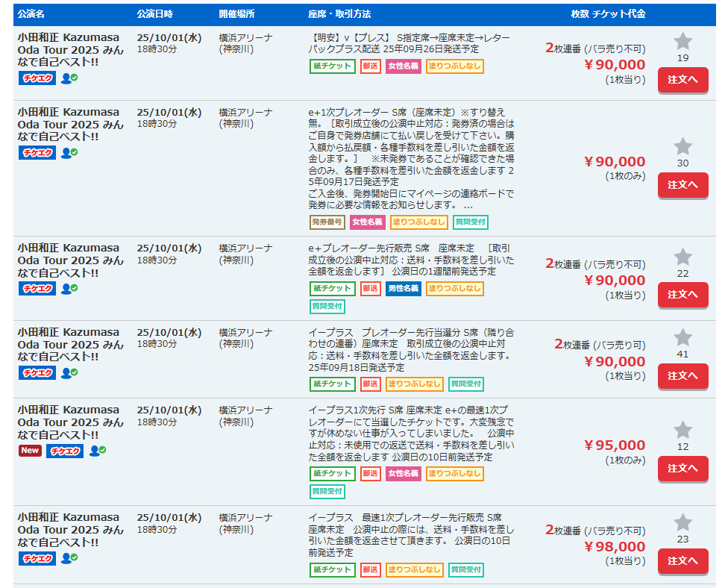Sort by the 枚数 チケット代金 column header
The height and width of the screenshot is (588, 728).
[x=608, y=14]
